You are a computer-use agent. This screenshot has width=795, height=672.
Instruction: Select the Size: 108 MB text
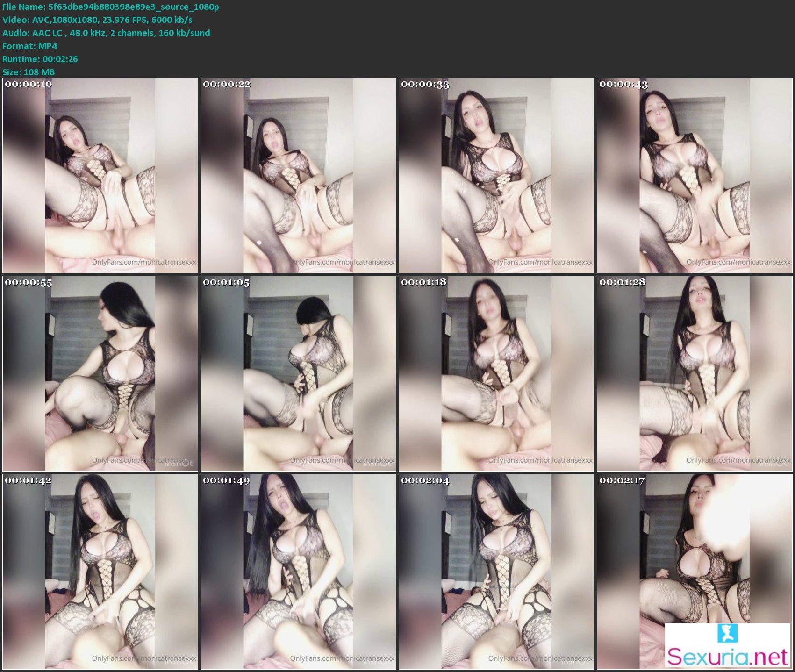tap(29, 72)
